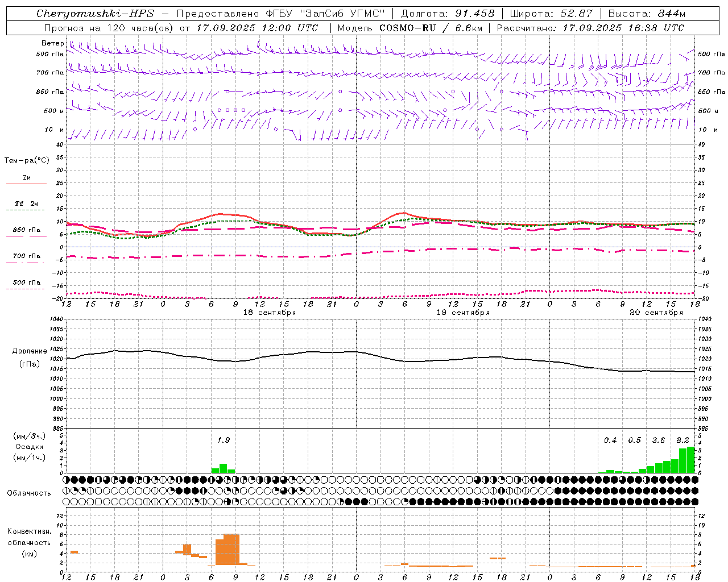The width and height of the screenshot is (728, 582).
Task: Click the "(мм/1ч.)" precipitation unit label
Action: (29, 458)
